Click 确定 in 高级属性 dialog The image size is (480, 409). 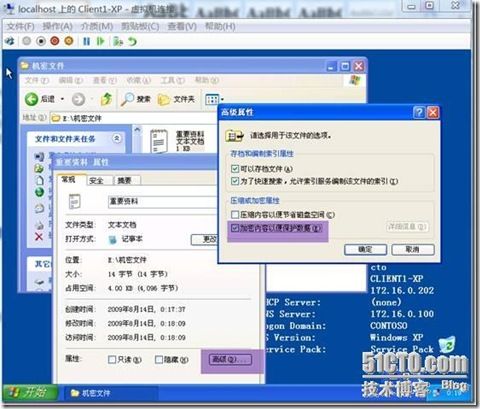[365, 249]
